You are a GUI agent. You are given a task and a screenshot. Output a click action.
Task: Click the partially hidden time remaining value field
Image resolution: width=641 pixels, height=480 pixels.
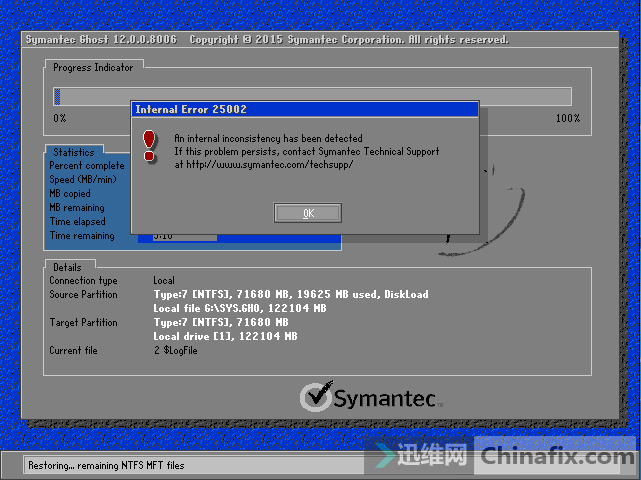(185, 238)
